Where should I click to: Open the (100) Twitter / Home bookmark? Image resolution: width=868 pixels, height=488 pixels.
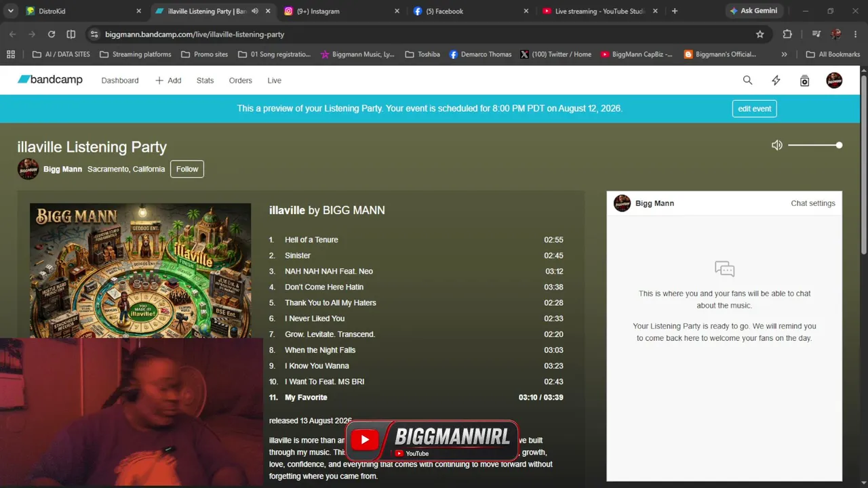tap(556, 54)
